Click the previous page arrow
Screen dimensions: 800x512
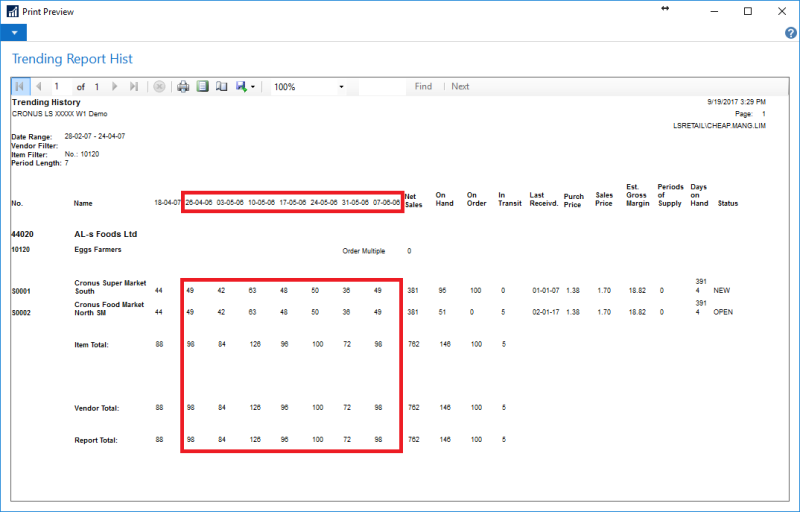(x=36, y=87)
